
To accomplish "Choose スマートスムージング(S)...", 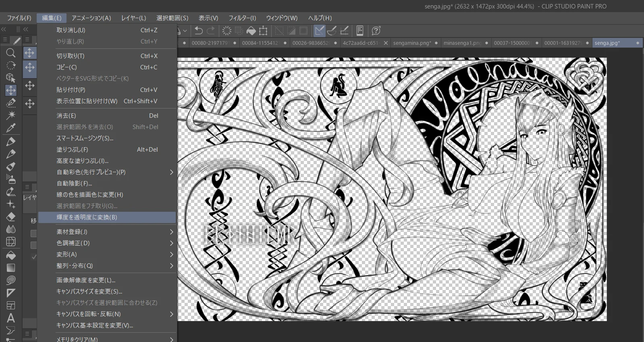I will click(107, 138).
